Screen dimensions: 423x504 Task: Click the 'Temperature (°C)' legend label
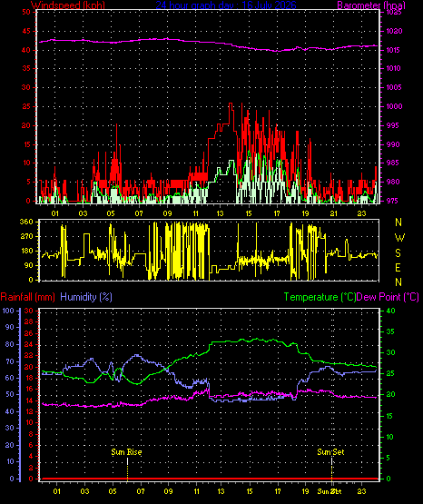pyautogui.click(x=320, y=297)
